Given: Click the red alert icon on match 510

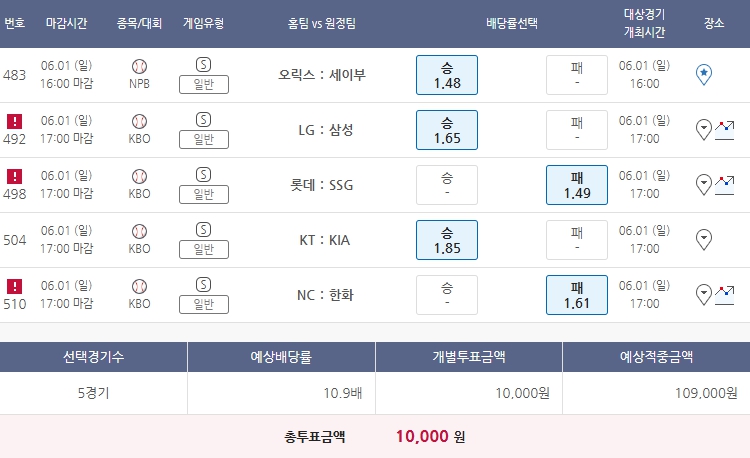Looking at the screenshot, I should pyautogui.click(x=15, y=286).
